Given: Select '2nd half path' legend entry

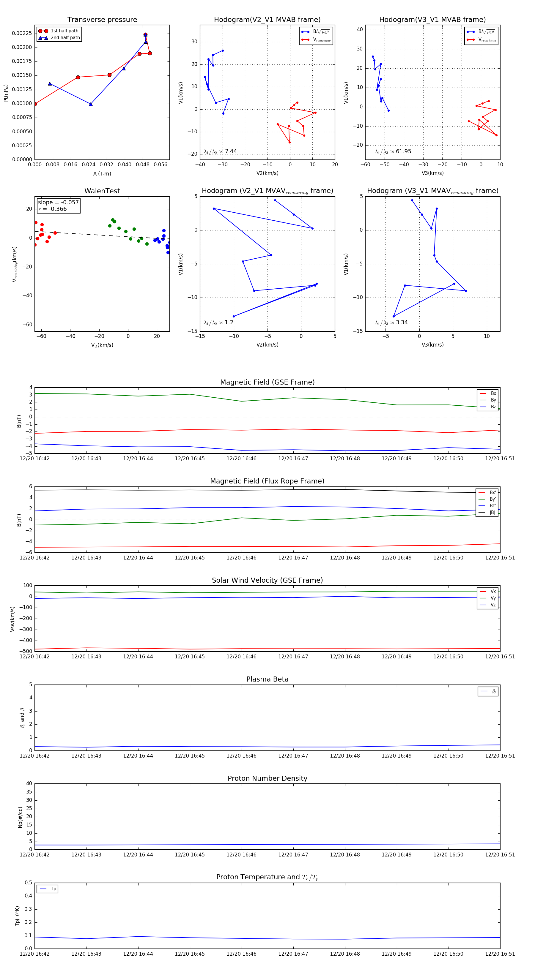Looking at the screenshot, I should coord(59,38).
